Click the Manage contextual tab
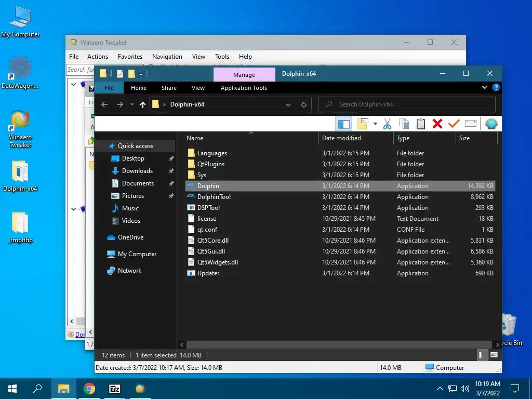The image size is (532, 399). coord(244,75)
